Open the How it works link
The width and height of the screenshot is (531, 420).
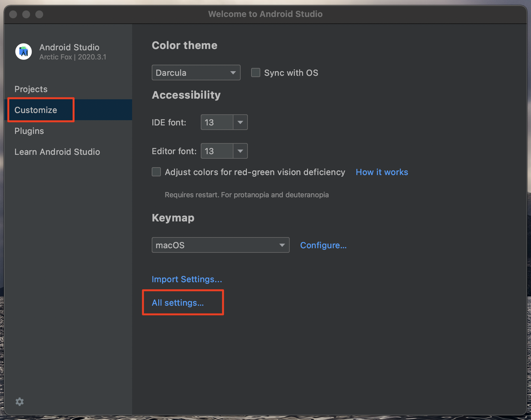(x=382, y=172)
